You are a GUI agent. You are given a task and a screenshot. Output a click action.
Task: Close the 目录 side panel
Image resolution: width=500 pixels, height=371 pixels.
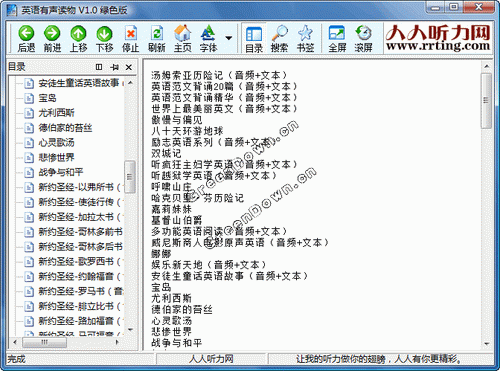[x=129, y=67]
